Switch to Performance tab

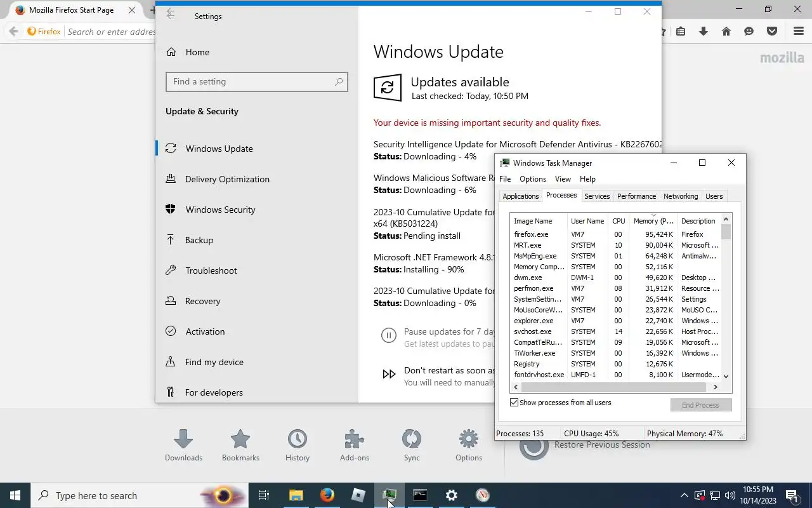[636, 196]
